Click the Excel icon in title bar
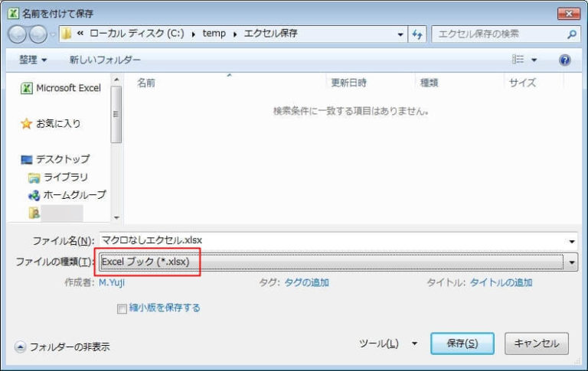 (x=13, y=14)
